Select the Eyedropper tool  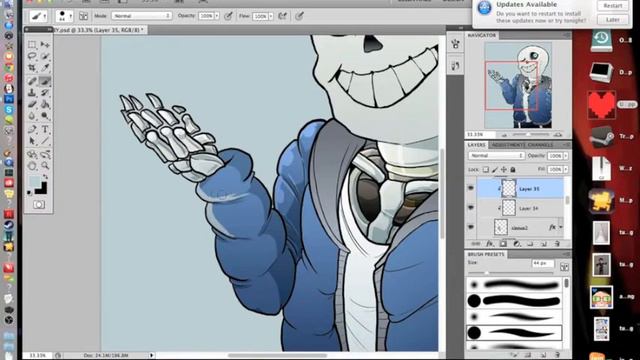coord(45,67)
